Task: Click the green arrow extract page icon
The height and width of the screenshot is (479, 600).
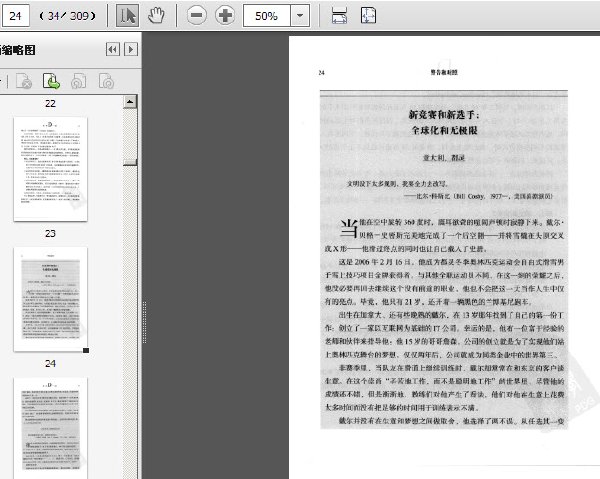Action: pos(51,81)
